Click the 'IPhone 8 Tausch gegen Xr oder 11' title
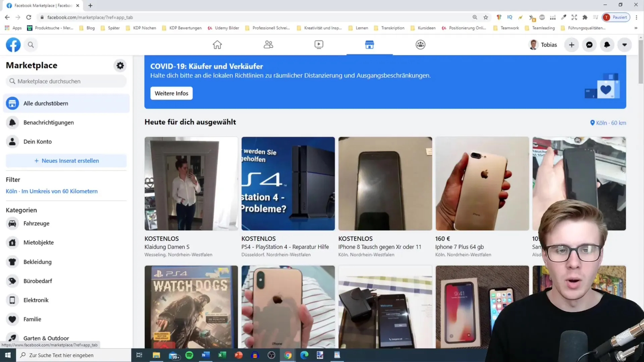 pyautogui.click(x=380, y=247)
